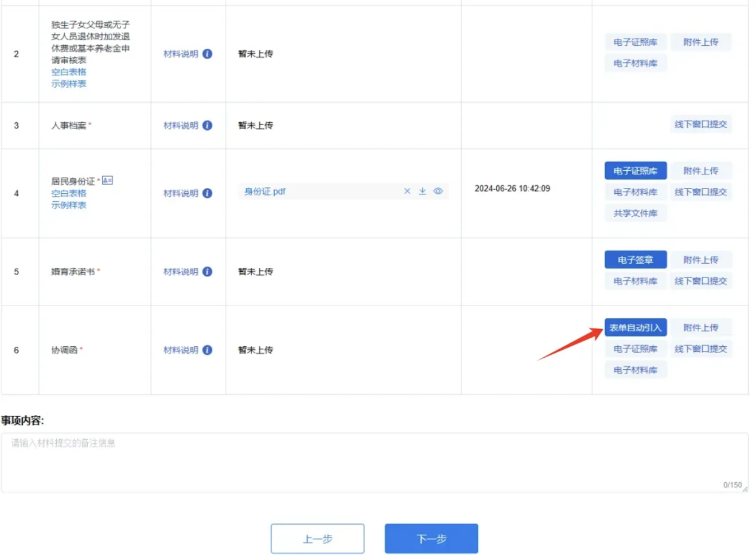Click info icon in the 婚育承诺书 row

[x=208, y=272]
